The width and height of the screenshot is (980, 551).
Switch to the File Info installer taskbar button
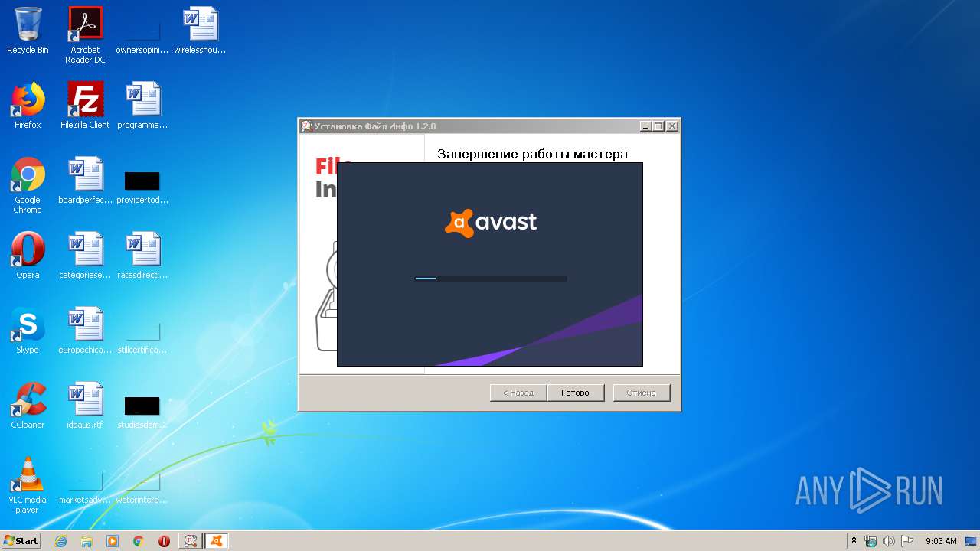[190, 541]
